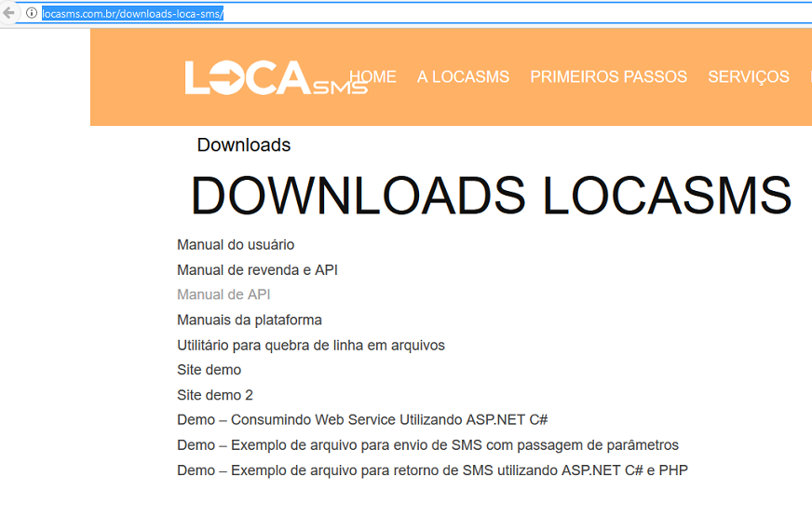Image resolution: width=812 pixels, height=518 pixels.
Task: Open PRIMEIROS PASSOS menu item
Action: (608, 76)
